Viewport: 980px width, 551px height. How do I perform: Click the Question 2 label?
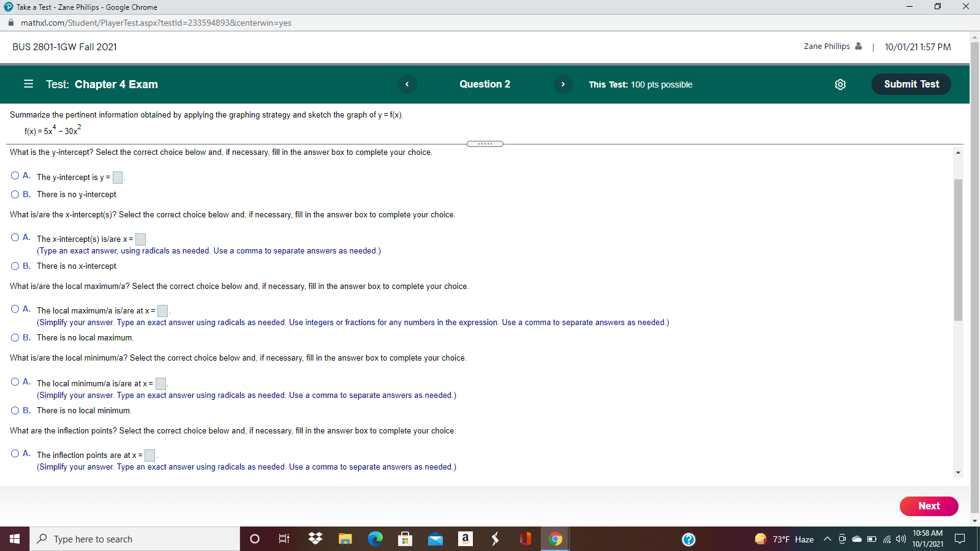coord(484,84)
